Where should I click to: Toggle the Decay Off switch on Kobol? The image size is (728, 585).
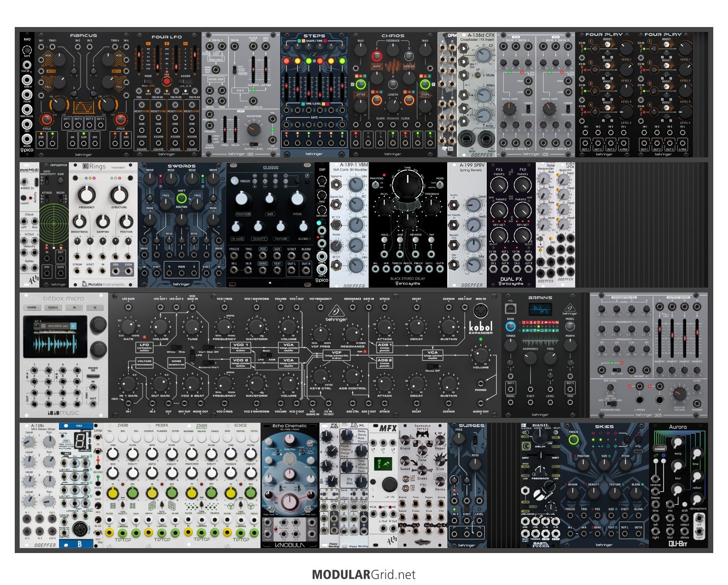pos(433,366)
